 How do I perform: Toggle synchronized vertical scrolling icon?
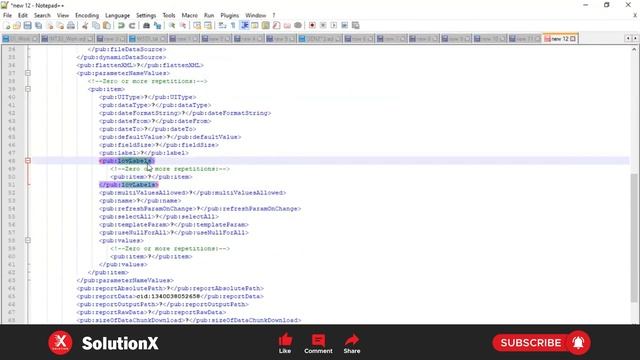[x=197, y=26]
